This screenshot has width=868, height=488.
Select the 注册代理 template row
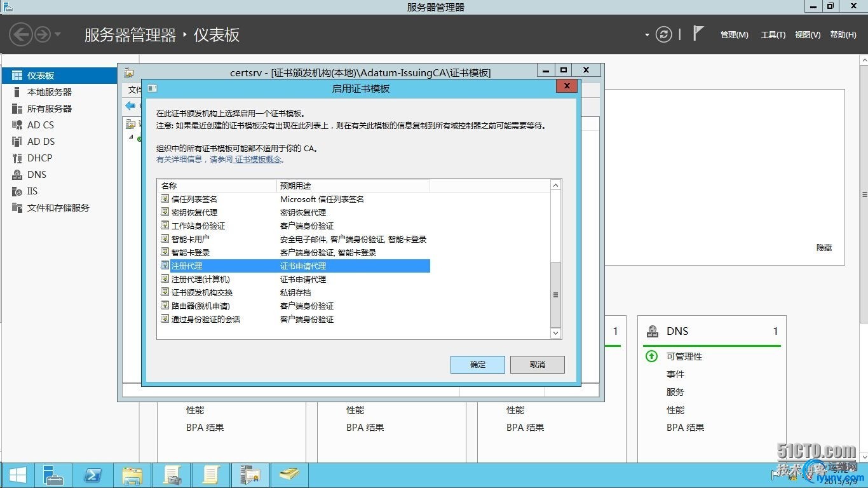[294, 266]
